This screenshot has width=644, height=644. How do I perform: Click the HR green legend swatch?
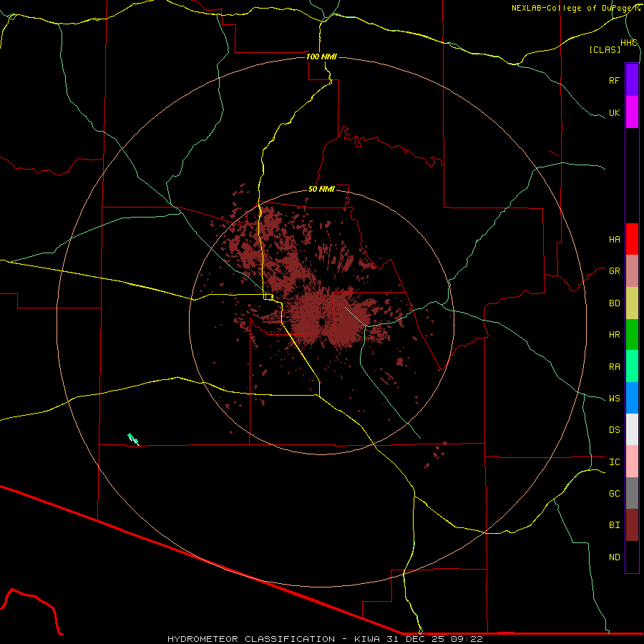coord(632,335)
